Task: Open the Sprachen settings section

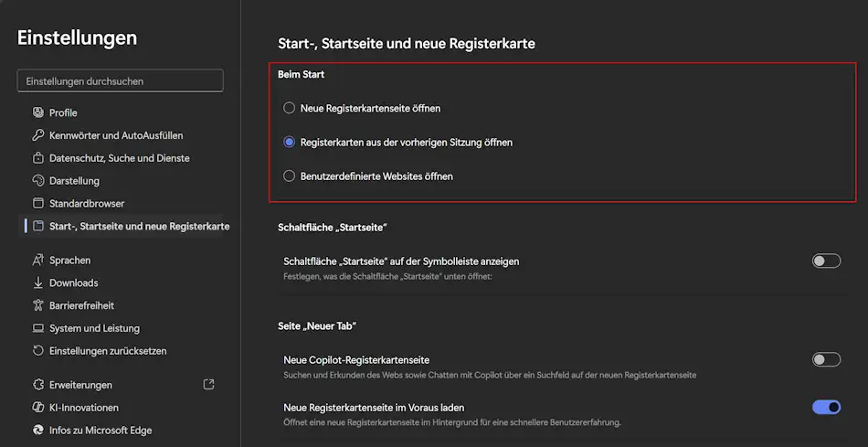Action: pyautogui.click(x=69, y=261)
